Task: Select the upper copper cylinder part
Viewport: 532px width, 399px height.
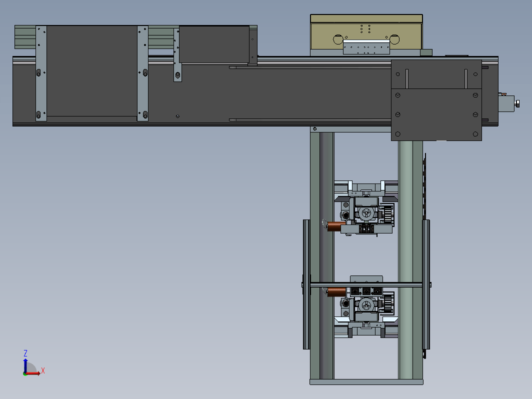Action: (336, 226)
